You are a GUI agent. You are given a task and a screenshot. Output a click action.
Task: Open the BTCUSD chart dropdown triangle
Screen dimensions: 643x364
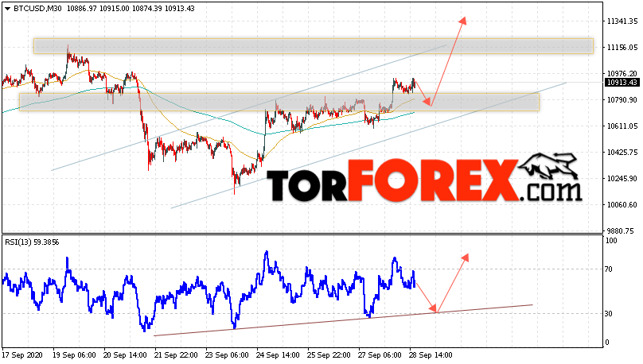click(x=8, y=9)
